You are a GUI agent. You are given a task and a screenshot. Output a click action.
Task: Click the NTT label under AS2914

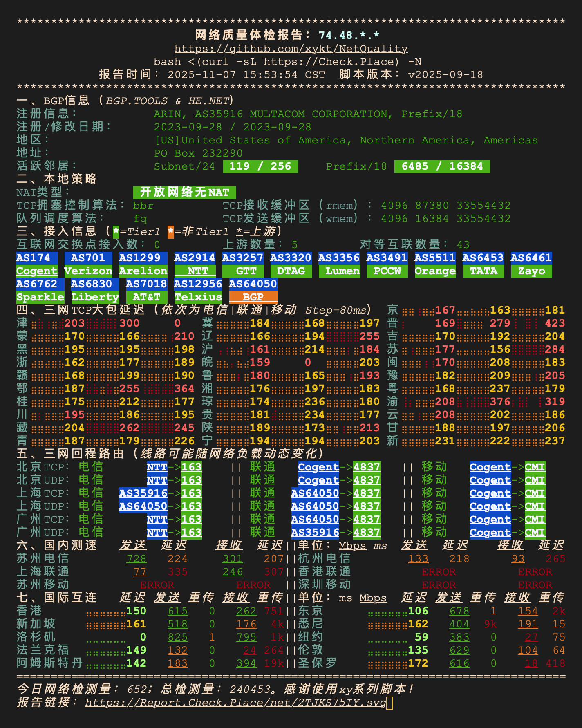195,271
